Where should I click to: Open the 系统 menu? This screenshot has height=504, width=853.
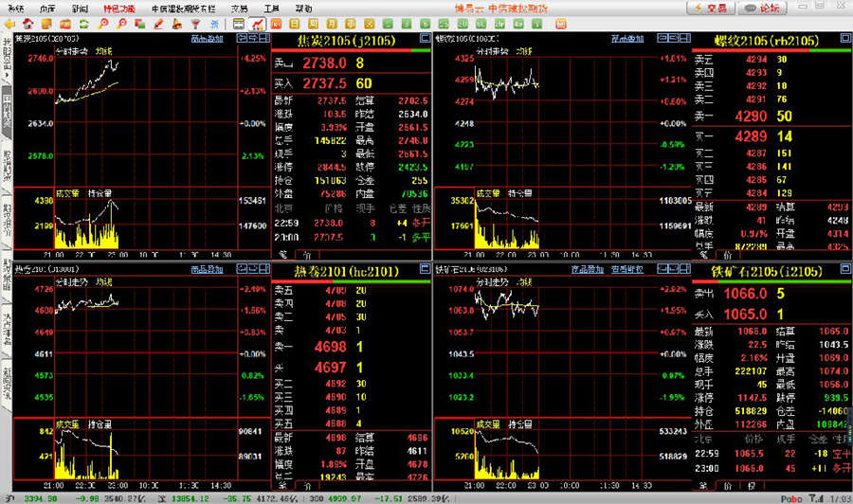click(15, 8)
